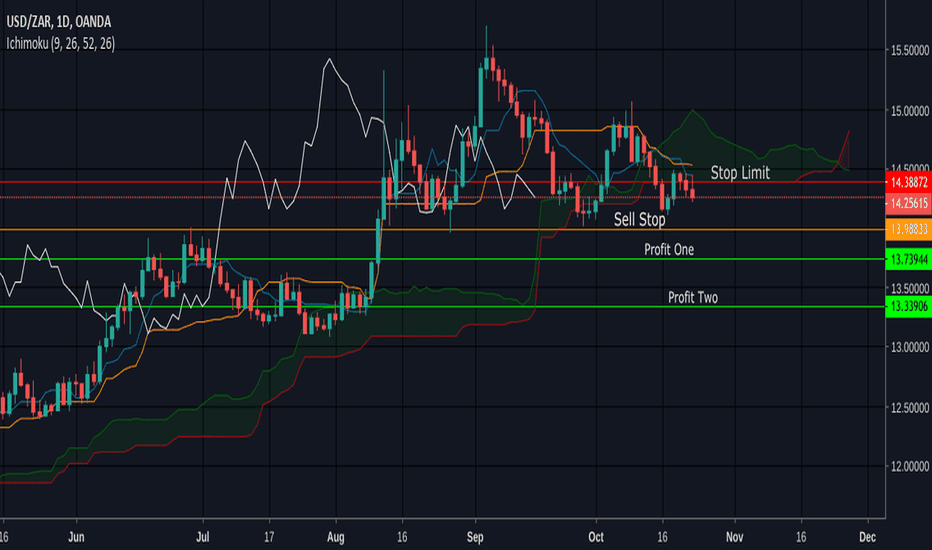Image resolution: width=932 pixels, height=550 pixels.
Task: Click the green 13.73944 price tag
Action: 908,259
